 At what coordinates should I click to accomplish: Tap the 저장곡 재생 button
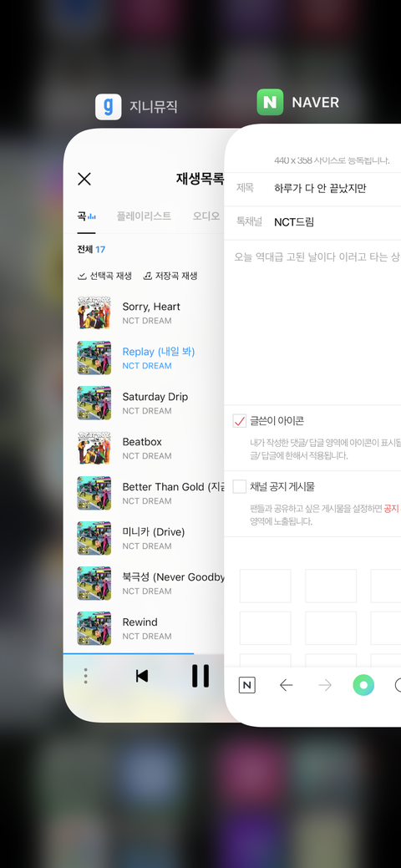[x=170, y=276]
